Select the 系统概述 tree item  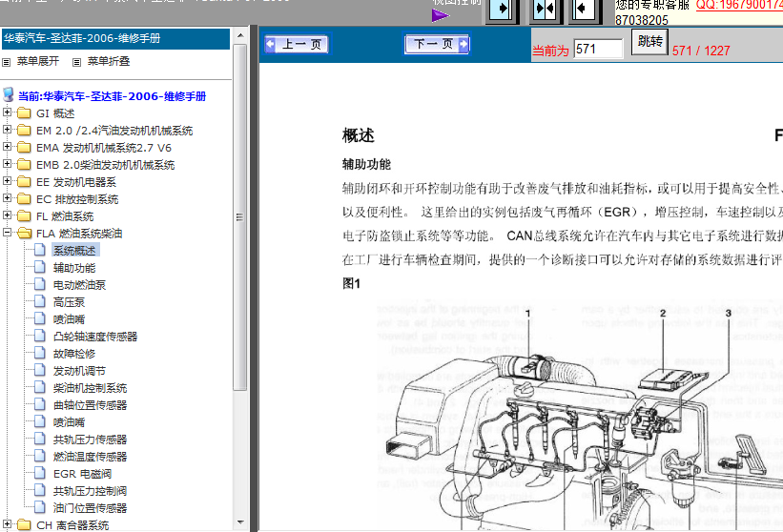pos(74,251)
